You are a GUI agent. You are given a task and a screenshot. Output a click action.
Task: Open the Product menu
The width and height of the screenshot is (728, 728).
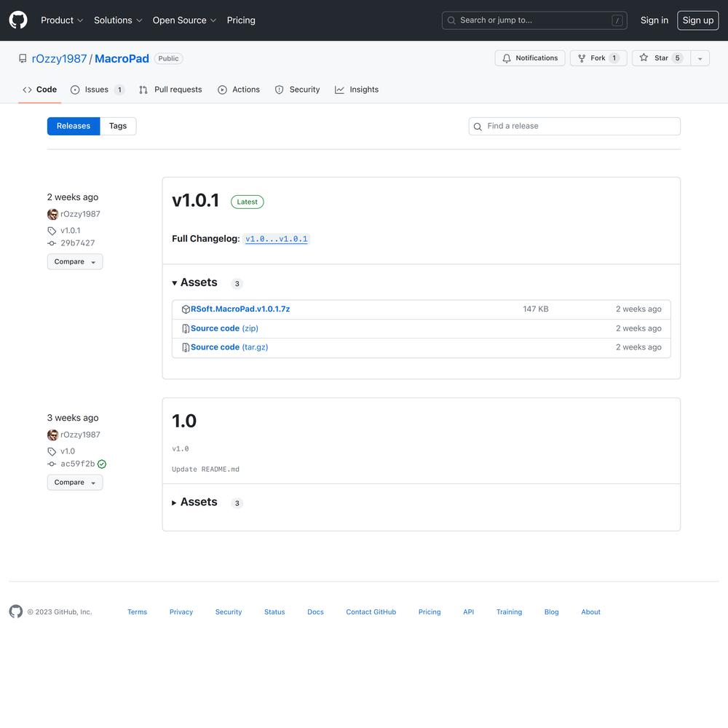62,20
